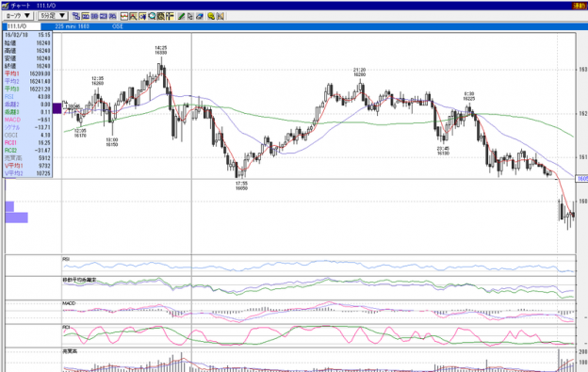Click the 平均1 moving average label
This screenshot has width=588, height=372.
tap(11, 73)
